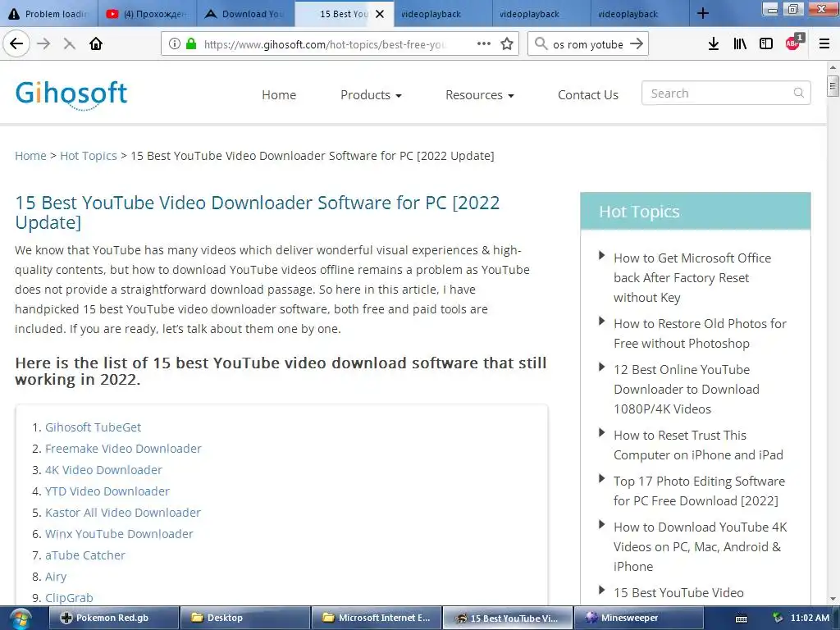Viewport: 840px width, 630px height.
Task: Open page actions three-dot menu
Action: pos(483,43)
